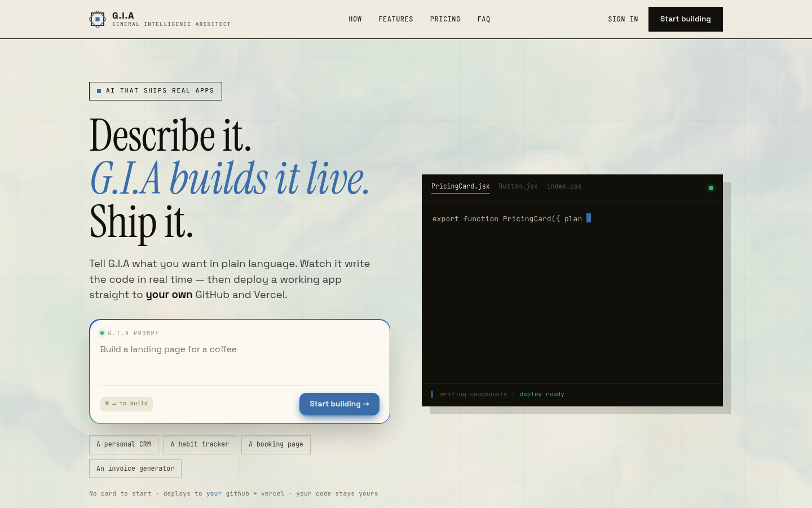Go to FEATURES section
812x508 pixels.
[396, 19]
